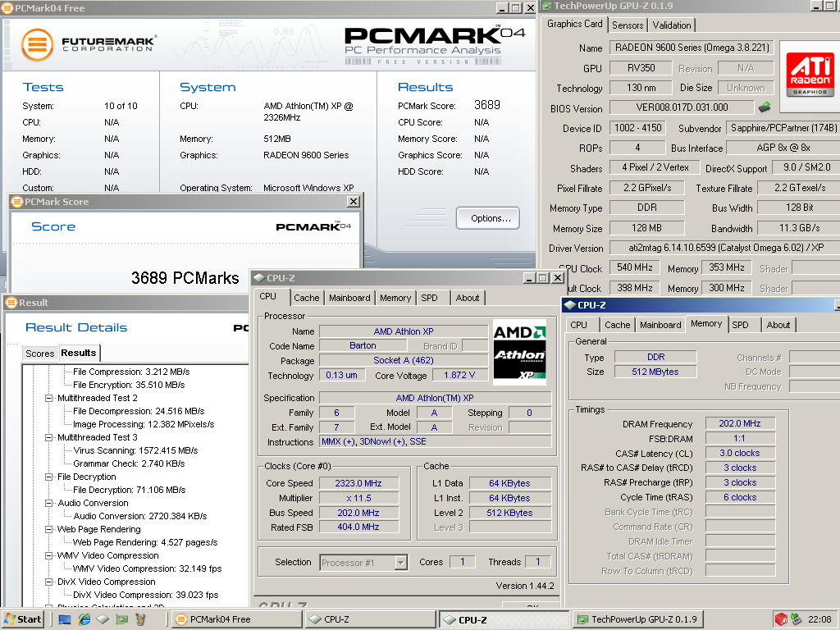
Task: Click the pencil cup quick launch icon
Action: click(141, 619)
